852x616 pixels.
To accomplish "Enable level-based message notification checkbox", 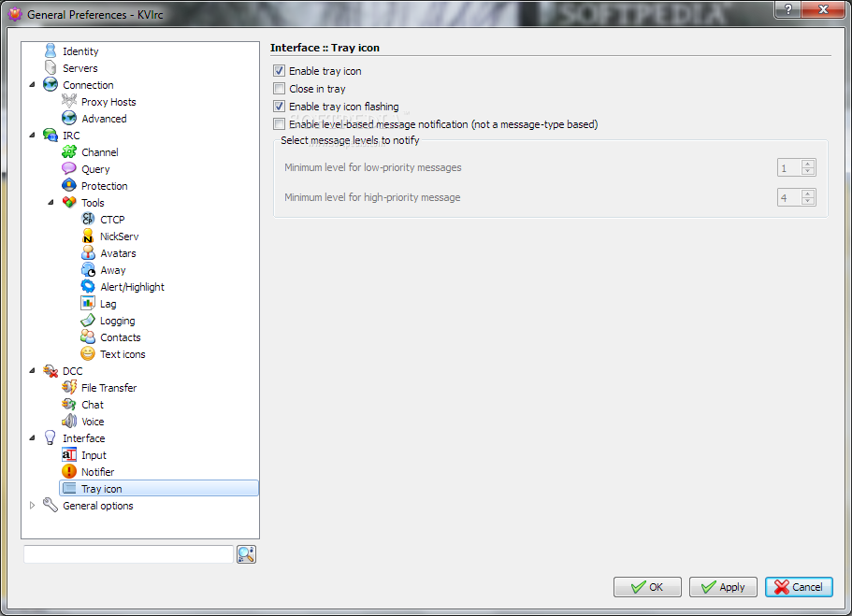I will (280, 124).
